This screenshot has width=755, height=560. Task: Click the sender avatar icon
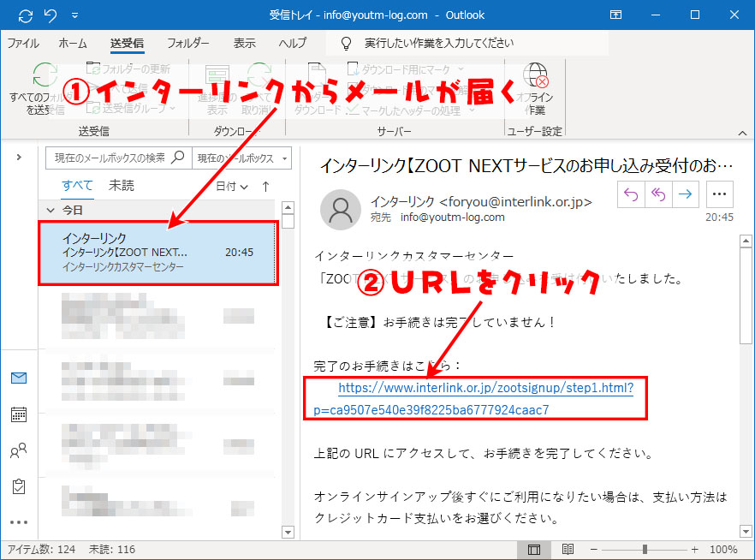click(x=341, y=210)
